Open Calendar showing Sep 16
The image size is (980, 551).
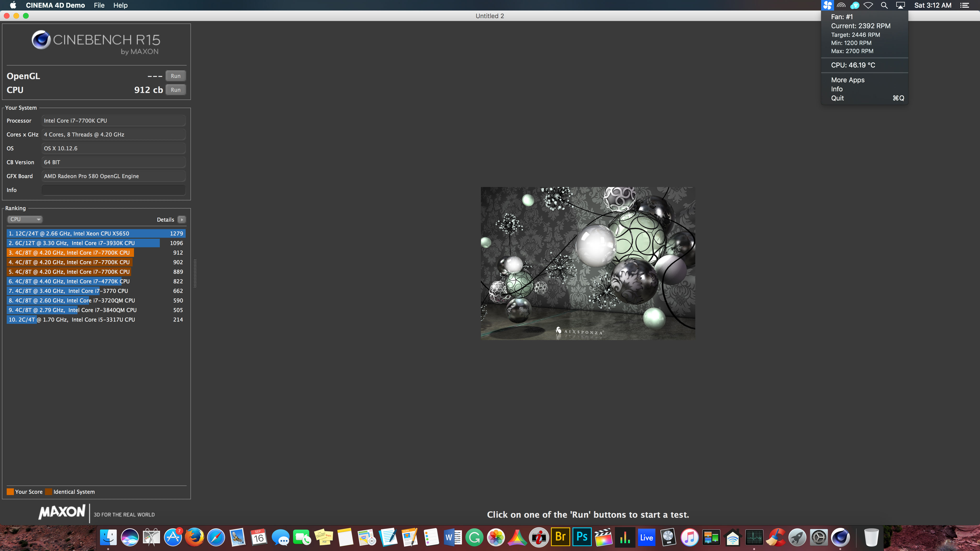point(259,537)
